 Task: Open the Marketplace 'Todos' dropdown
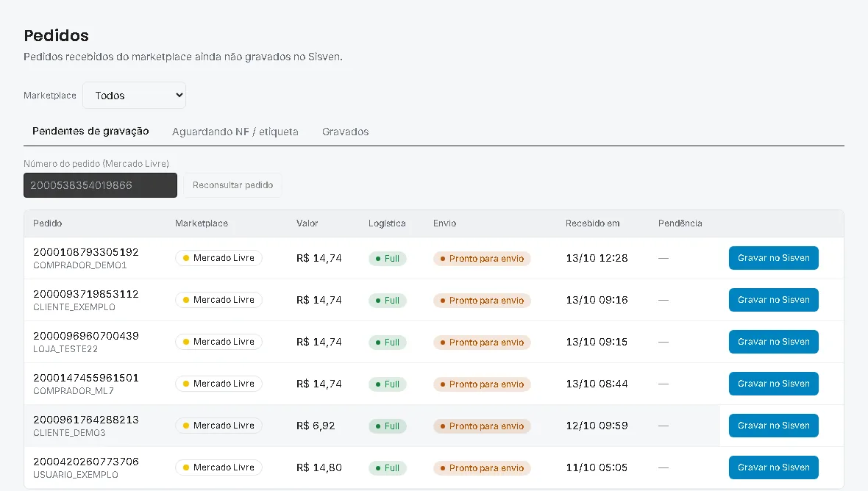tap(134, 95)
